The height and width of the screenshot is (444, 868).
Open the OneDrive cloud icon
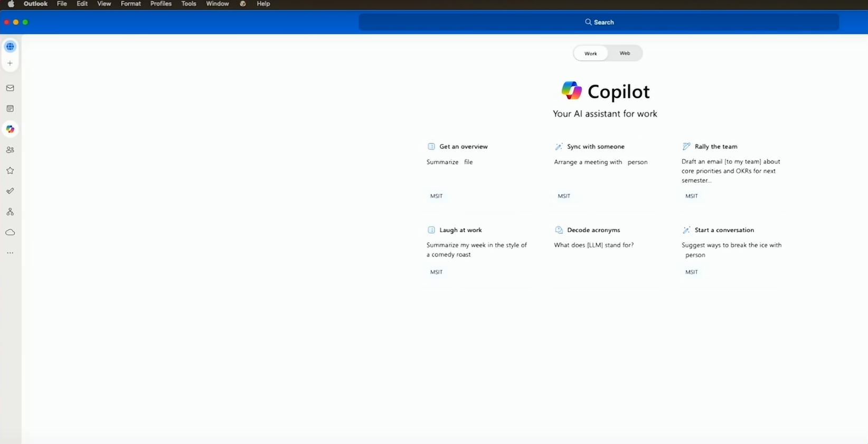(x=10, y=232)
